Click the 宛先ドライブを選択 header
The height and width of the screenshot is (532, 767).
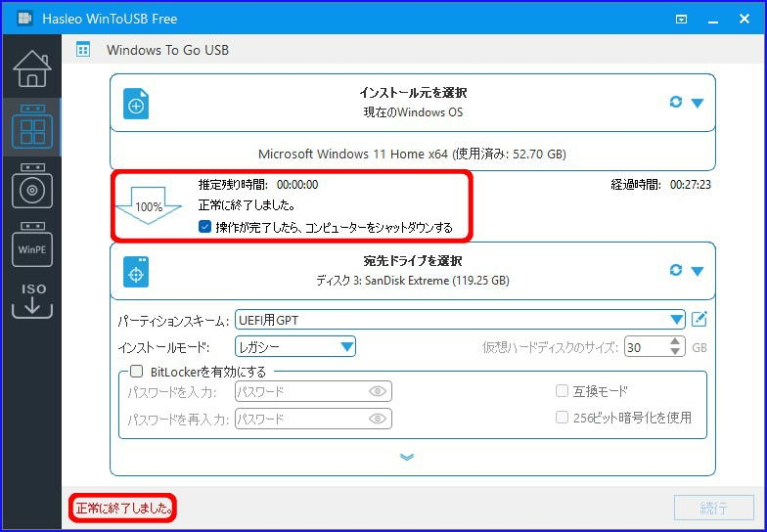tap(413, 260)
